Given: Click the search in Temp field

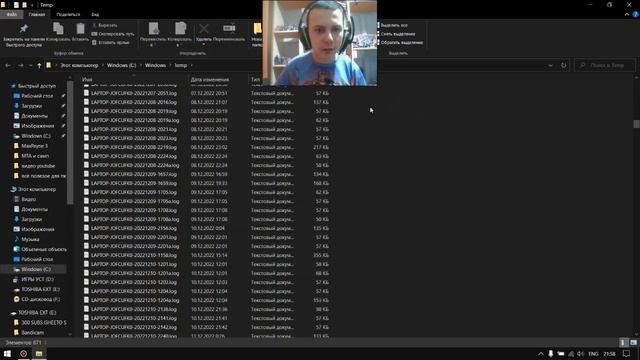Looking at the screenshot, I should click(x=605, y=65).
